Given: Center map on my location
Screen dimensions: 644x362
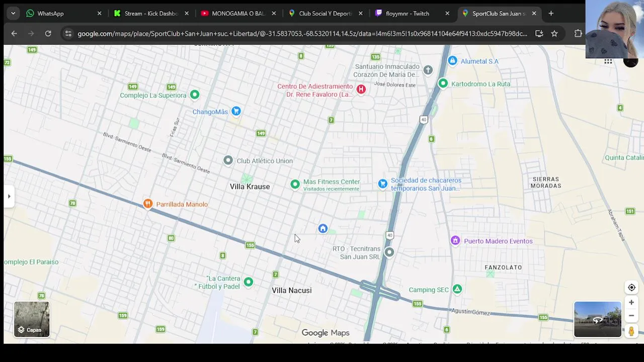Looking at the screenshot, I should (631, 288).
